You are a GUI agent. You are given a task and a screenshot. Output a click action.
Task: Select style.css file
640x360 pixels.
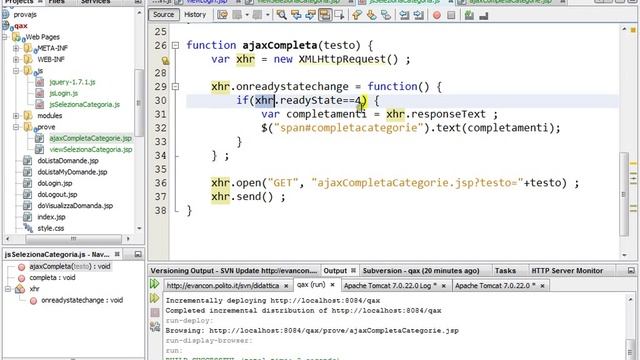point(51,228)
